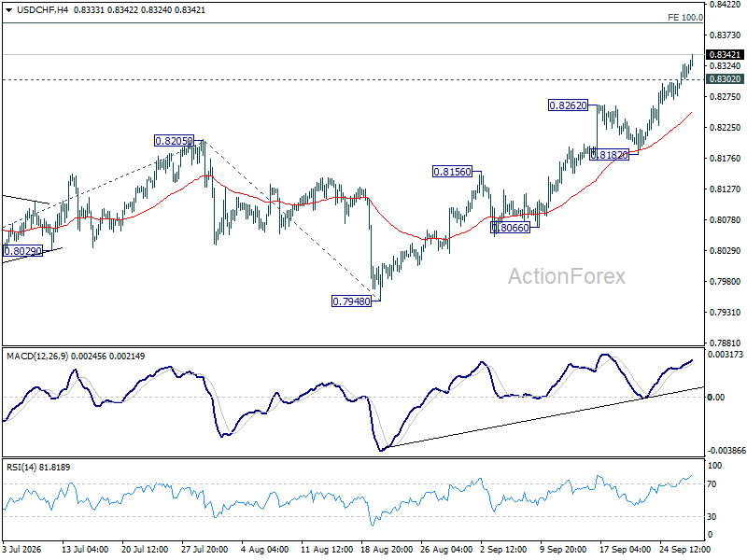The height and width of the screenshot is (560, 747).
Task: Select the 18 Aug 20:00 time axis marker
Action: click(387, 549)
